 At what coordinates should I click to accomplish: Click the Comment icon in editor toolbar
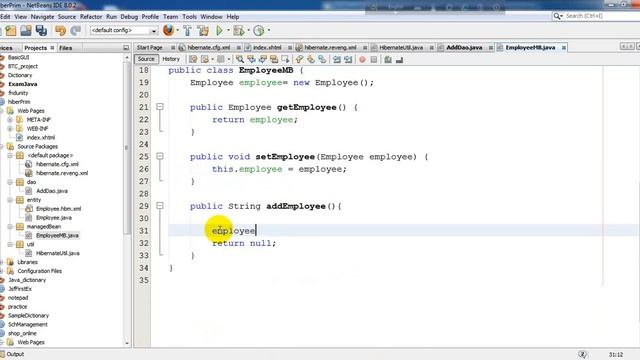click(x=388, y=60)
